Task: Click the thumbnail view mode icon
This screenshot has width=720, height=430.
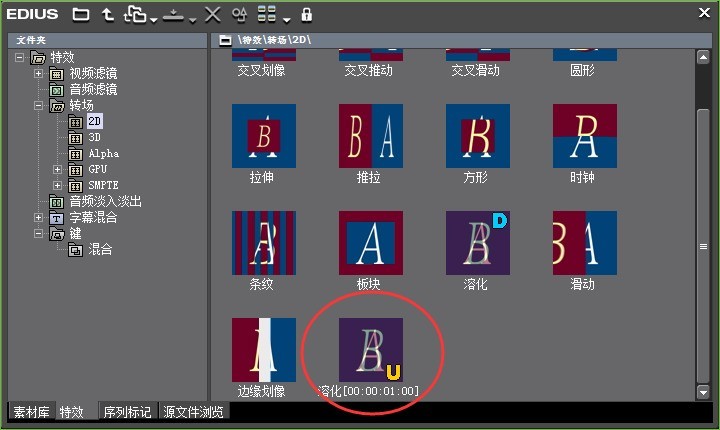Action: pyautogui.click(x=267, y=14)
